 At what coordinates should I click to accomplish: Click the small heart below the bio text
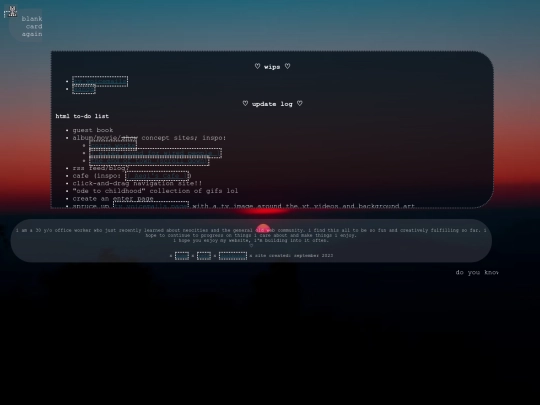click(x=251, y=246)
